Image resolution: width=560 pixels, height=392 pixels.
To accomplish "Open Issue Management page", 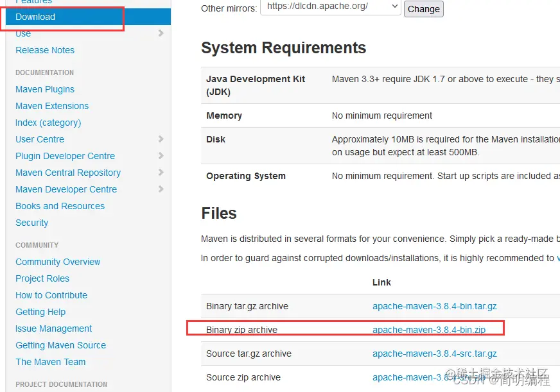I will point(53,328).
